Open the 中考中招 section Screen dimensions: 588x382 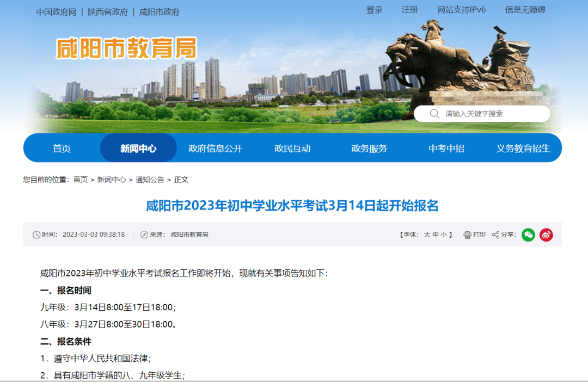(x=446, y=148)
